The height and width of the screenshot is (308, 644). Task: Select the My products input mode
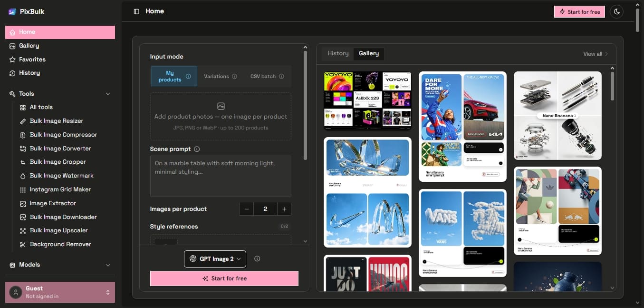174,76
